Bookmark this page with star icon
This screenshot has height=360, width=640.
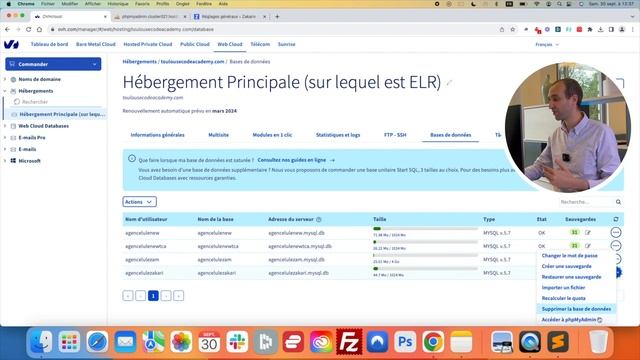(x=513, y=29)
